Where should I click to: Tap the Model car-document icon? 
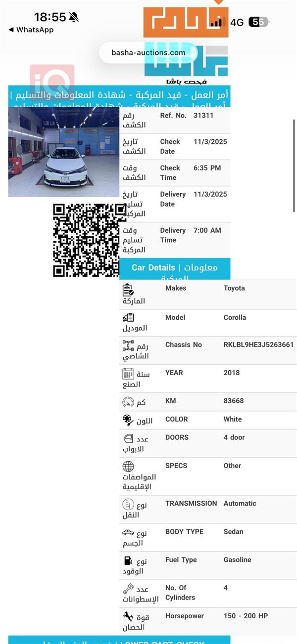[x=128, y=318]
